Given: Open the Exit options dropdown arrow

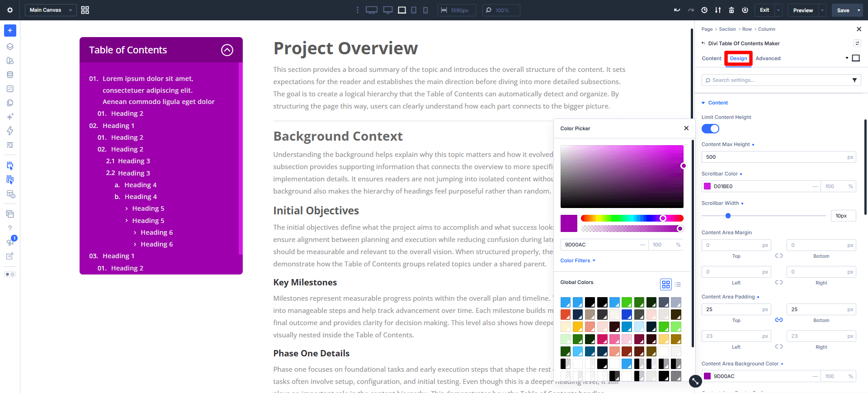Looking at the screenshot, I should coord(778,10).
